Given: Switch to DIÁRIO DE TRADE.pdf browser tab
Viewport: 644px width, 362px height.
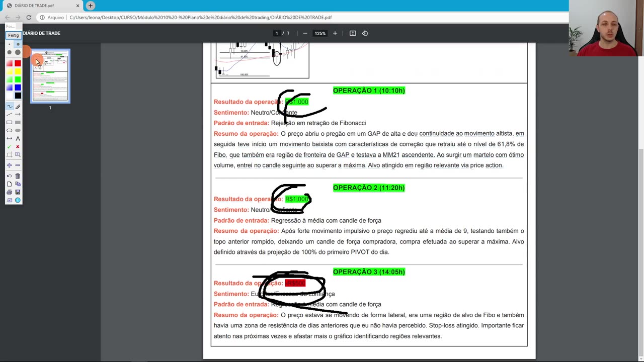Looking at the screenshot, I should pyautogui.click(x=41, y=6).
